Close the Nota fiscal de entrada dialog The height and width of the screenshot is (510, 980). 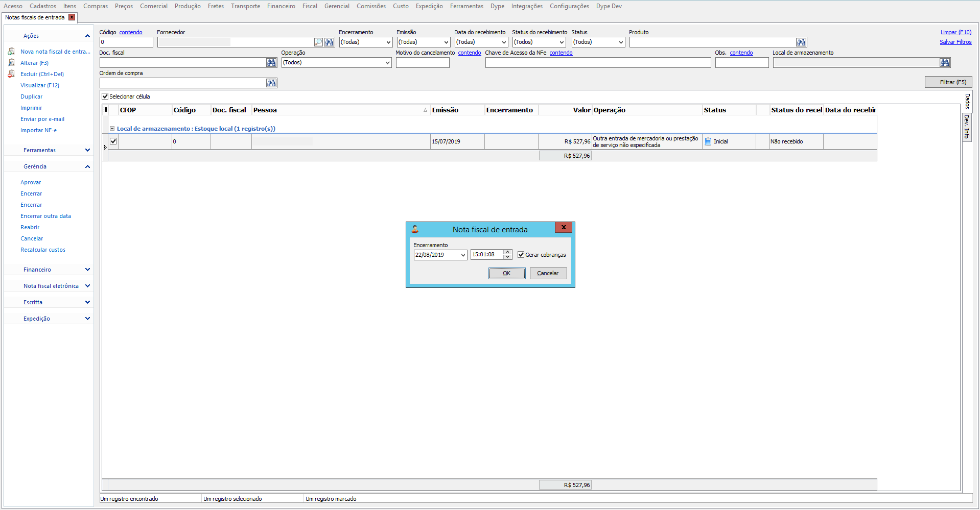(564, 228)
